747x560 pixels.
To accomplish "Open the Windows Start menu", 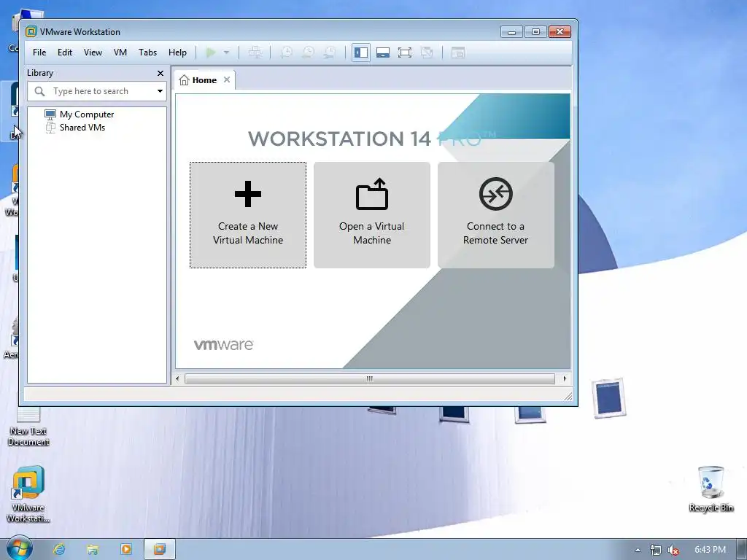I will pyautogui.click(x=19, y=548).
